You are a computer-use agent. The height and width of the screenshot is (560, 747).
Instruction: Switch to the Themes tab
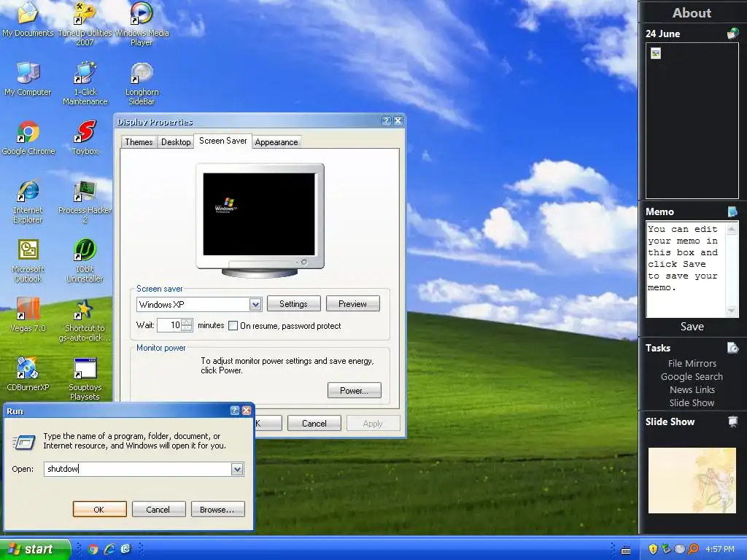139,142
